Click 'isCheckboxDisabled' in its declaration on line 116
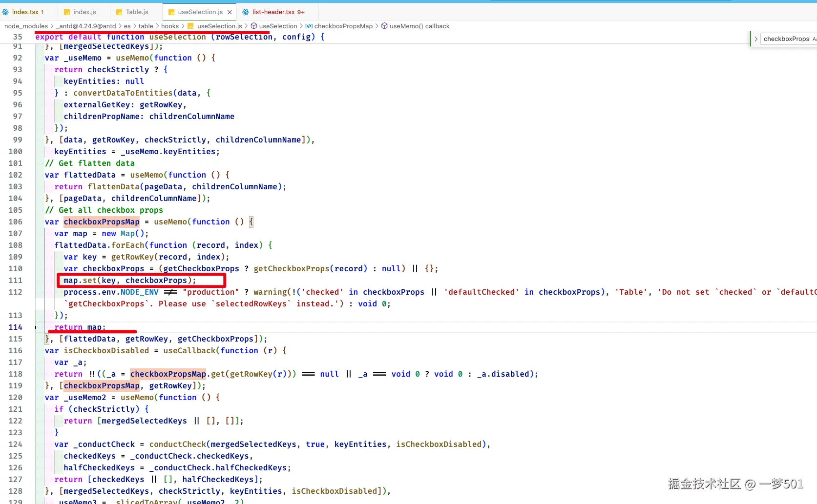Viewport: 817px width, 504px height. (106, 351)
